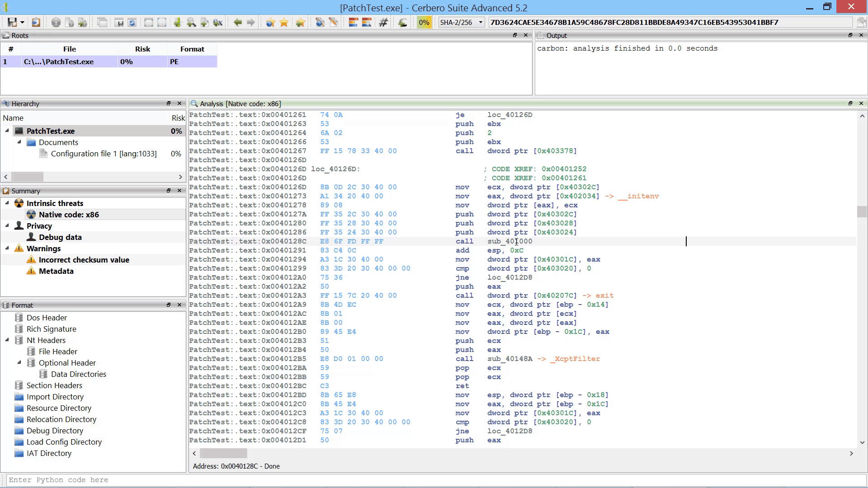Collapse the Nt Headers tree node
The height and width of the screenshot is (488, 868).
tap(7, 340)
